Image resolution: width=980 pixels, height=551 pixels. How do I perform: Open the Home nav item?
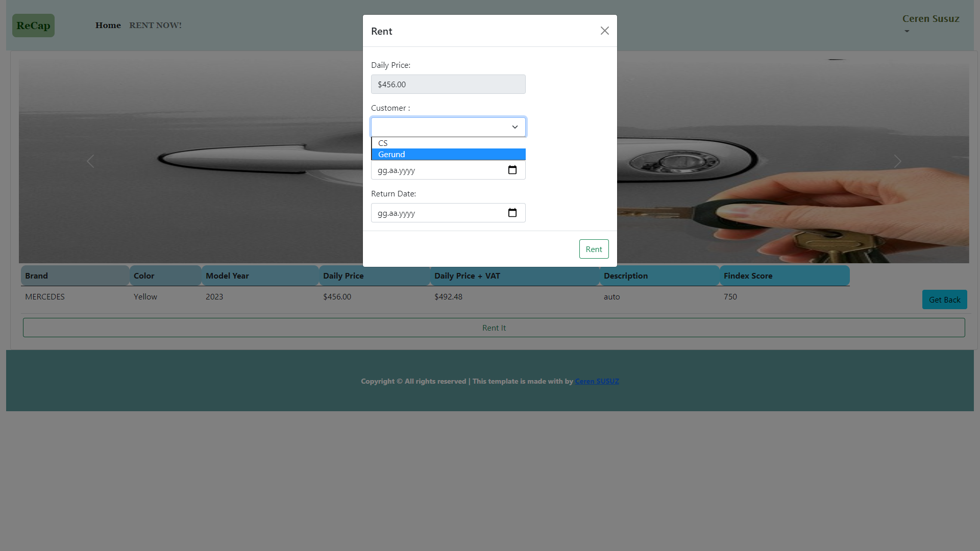[108, 26]
